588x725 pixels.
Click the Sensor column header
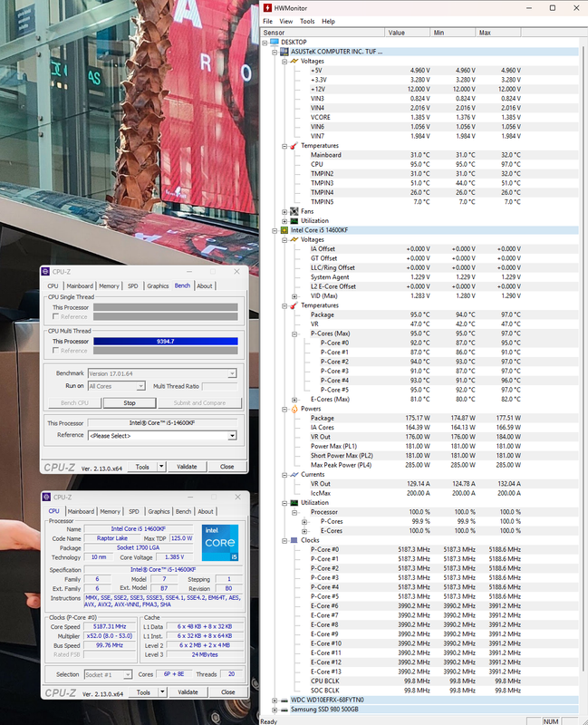click(323, 33)
